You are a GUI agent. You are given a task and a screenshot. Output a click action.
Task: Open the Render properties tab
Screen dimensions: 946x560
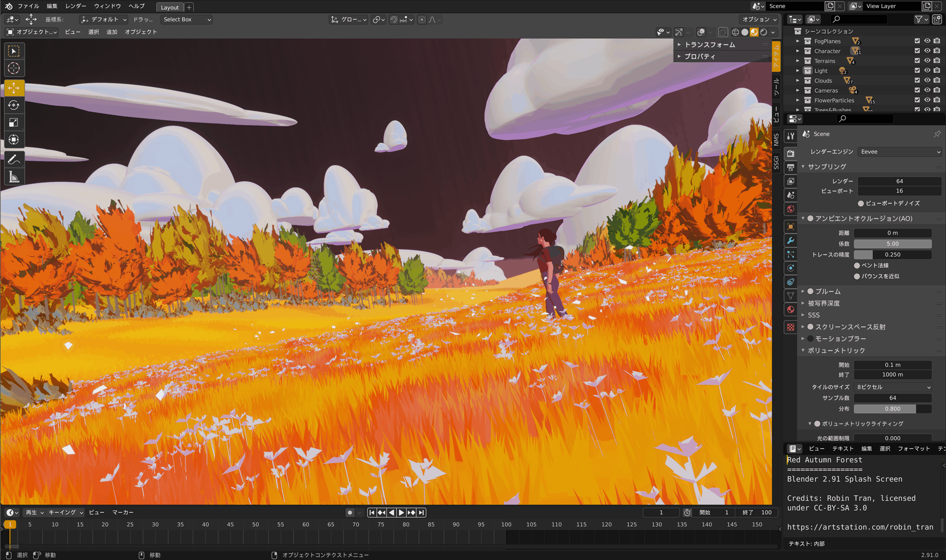[x=790, y=154]
